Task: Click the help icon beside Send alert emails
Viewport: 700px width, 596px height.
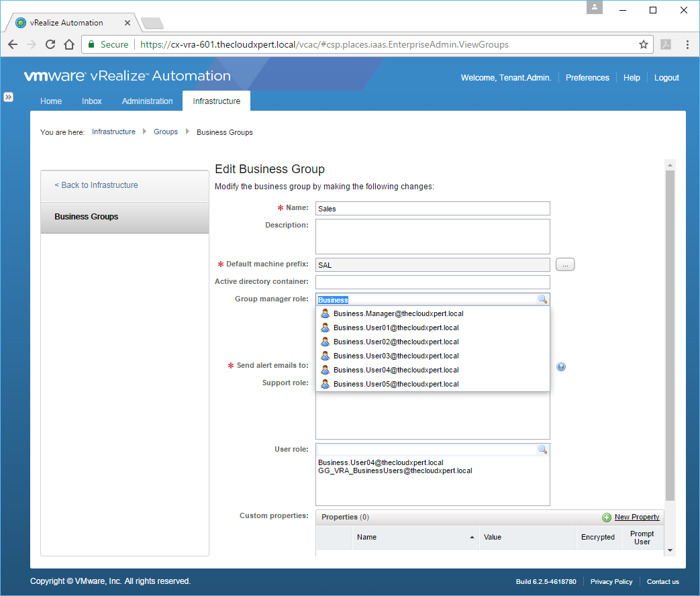Action: point(561,366)
